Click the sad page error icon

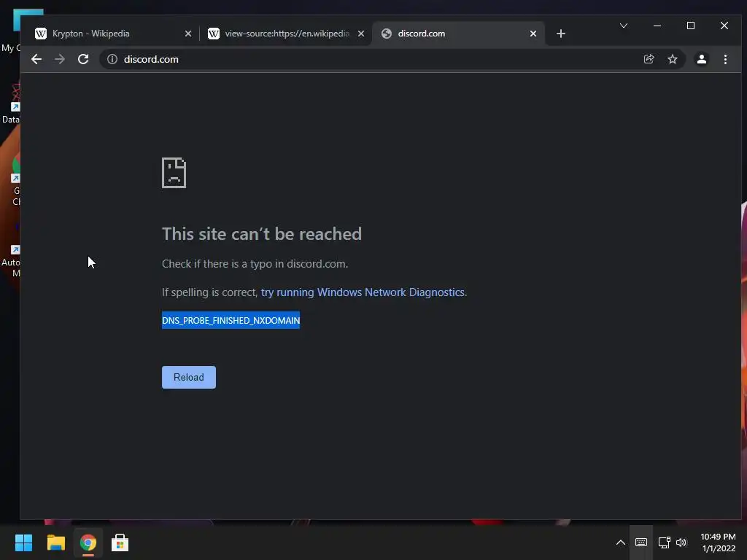pos(174,172)
